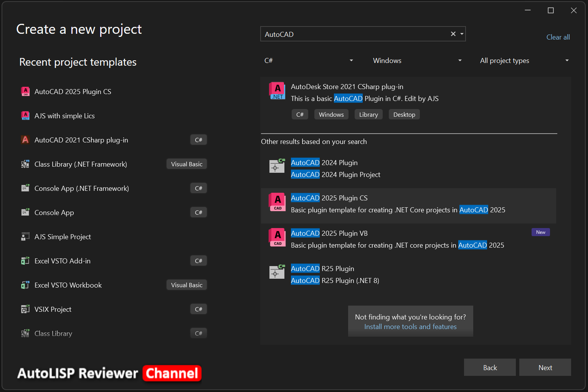Click the Library tag on AutoDesk Store result

[368, 114]
